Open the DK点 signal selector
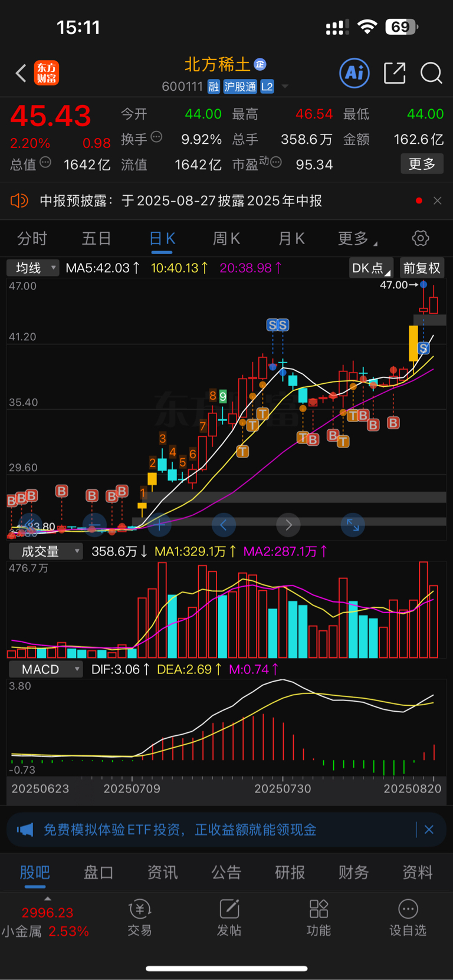Image resolution: width=453 pixels, height=980 pixels. click(371, 268)
